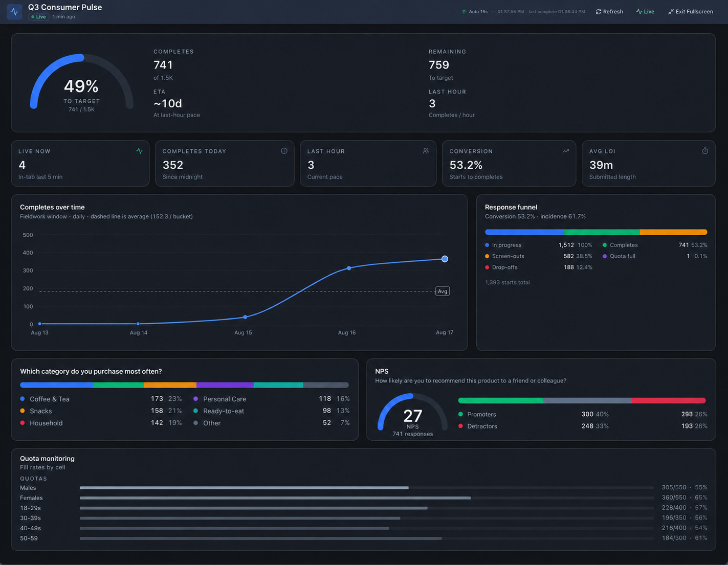This screenshot has width=728, height=565.
Task: Click the green Live badge under the title
Action: pos(38,17)
